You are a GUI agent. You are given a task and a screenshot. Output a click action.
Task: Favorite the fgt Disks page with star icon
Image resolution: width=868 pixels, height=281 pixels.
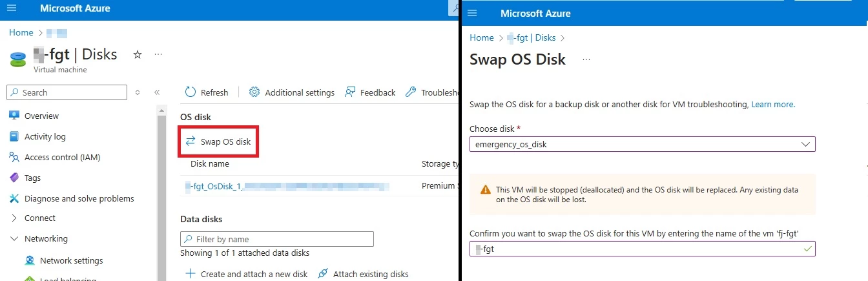coord(138,55)
